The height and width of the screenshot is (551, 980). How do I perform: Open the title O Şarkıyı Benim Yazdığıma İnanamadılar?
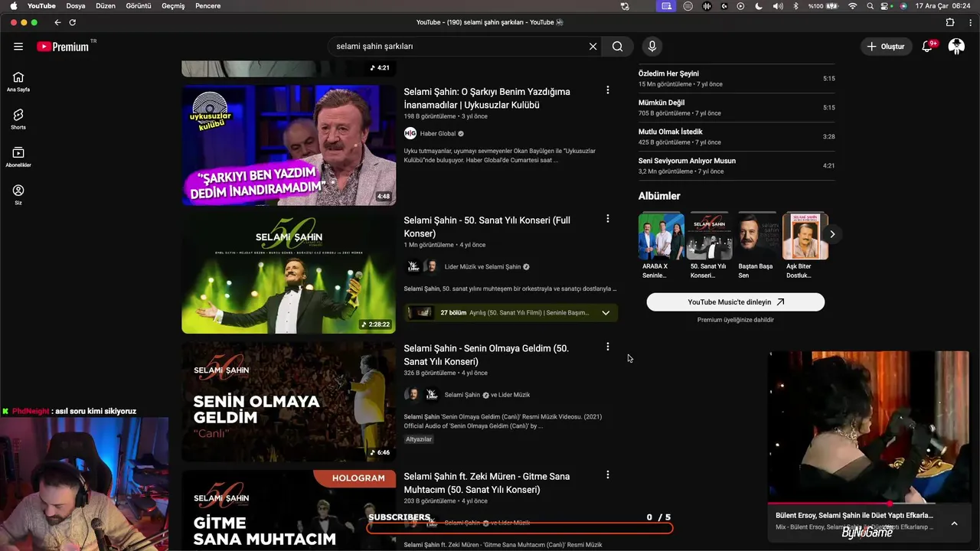(487, 98)
